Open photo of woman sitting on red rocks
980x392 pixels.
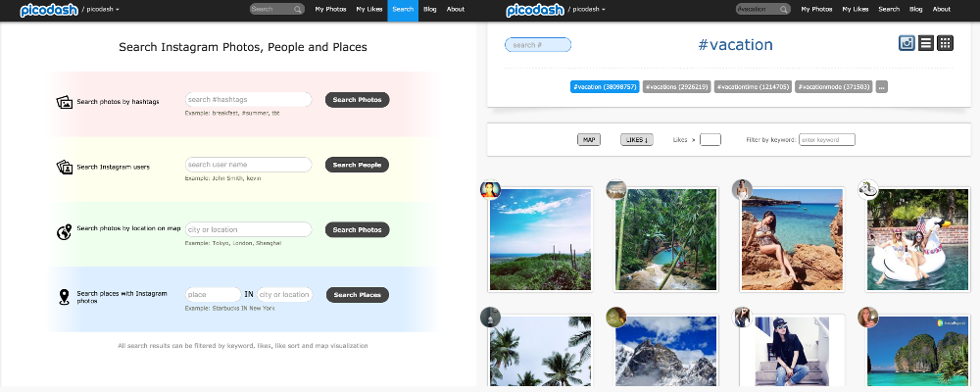(792, 239)
